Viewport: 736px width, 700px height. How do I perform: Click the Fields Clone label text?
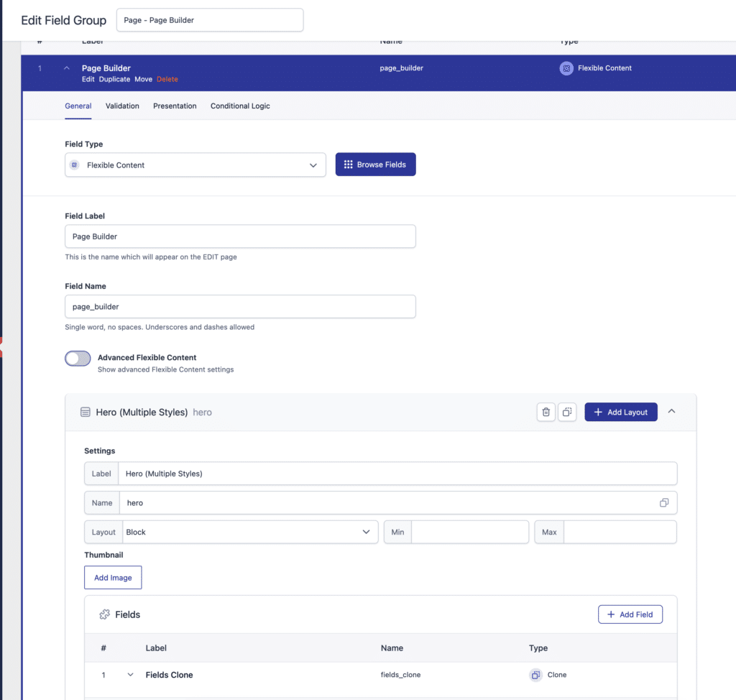(x=169, y=675)
